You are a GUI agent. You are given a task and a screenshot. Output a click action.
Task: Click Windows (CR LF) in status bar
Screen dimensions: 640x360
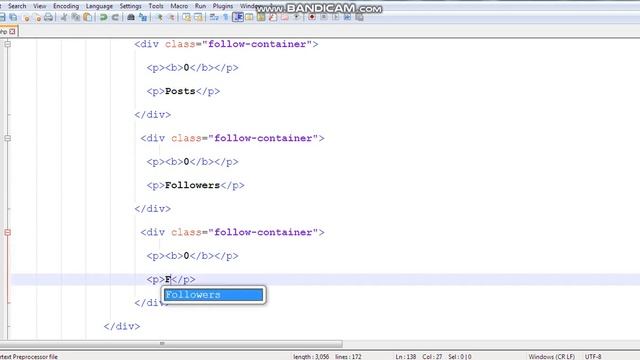[x=551, y=357]
